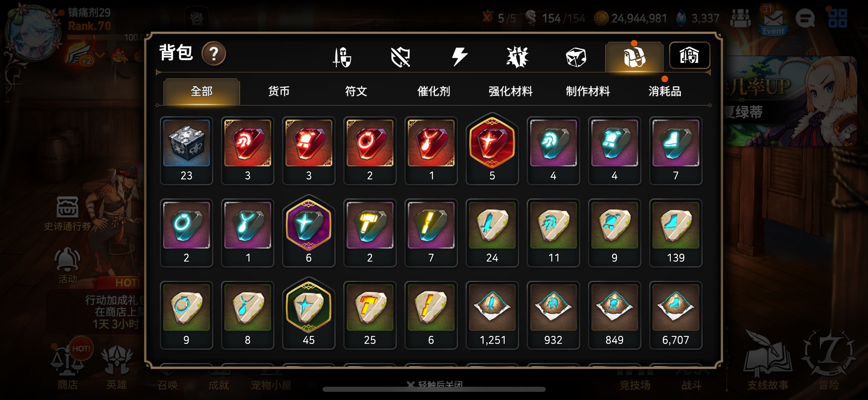Select the sword and shield equipment icon
This screenshot has width=868, height=400.
[x=342, y=57]
